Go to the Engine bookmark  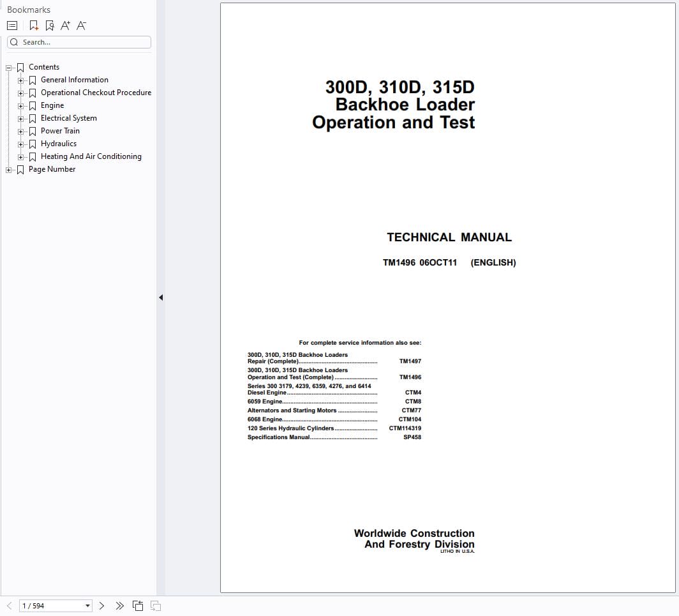click(x=52, y=105)
